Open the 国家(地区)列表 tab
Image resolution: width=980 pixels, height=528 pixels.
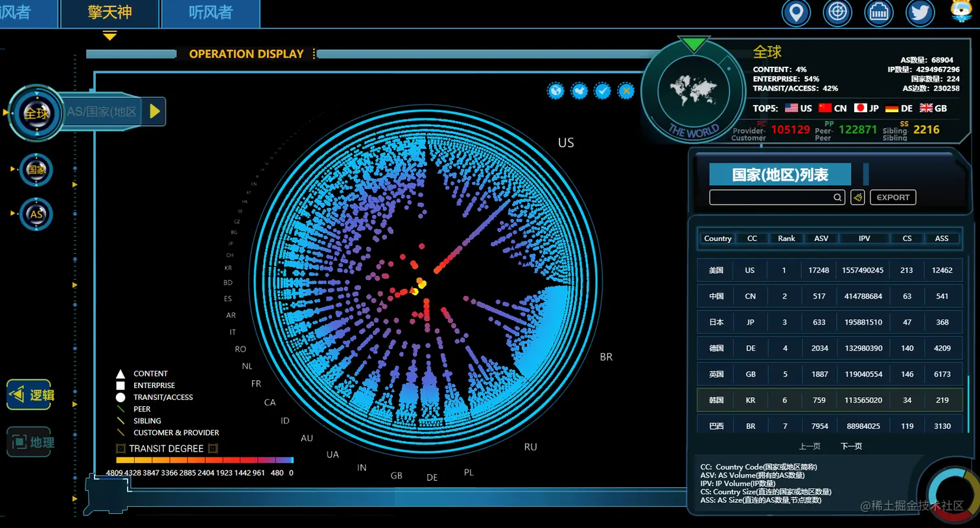click(x=780, y=175)
